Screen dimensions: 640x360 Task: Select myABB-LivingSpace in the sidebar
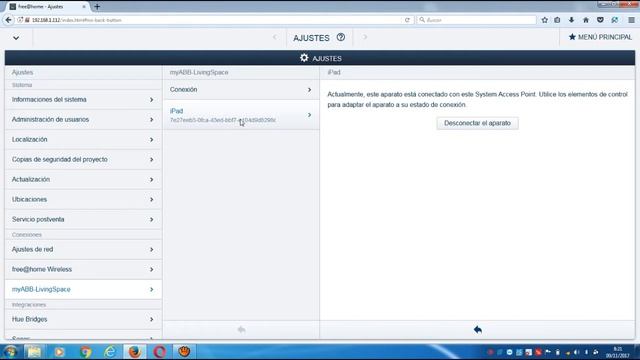click(x=83, y=289)
